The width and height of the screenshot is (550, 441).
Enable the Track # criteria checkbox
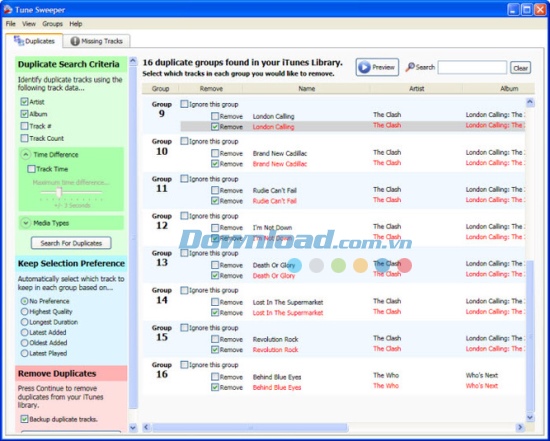(x=24, y=126)
